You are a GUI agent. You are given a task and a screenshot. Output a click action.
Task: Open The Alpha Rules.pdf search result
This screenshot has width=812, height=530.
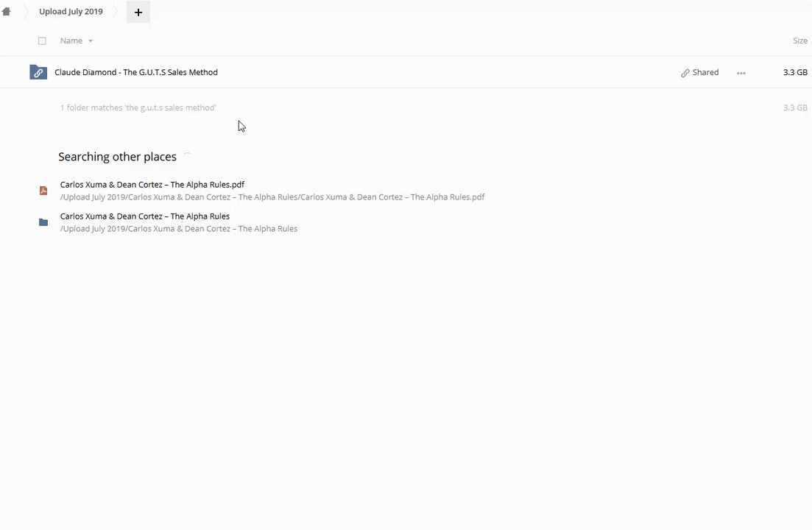[x=152, y=185]
